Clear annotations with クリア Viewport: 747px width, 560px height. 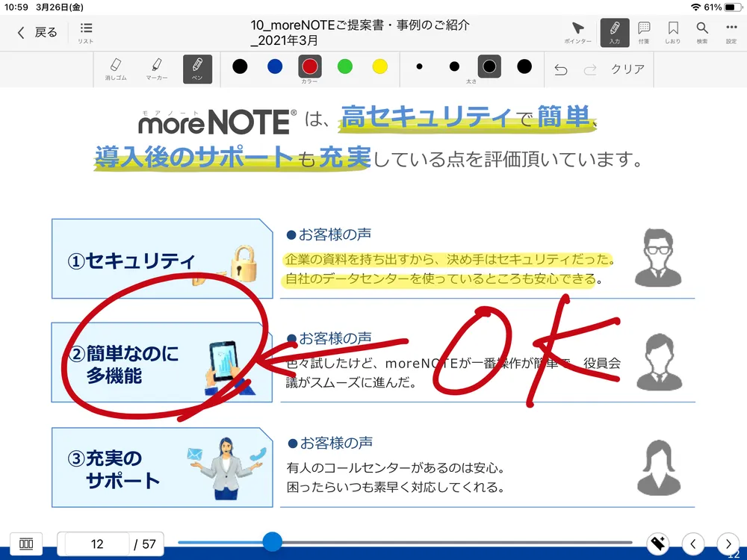coord(627,69)
